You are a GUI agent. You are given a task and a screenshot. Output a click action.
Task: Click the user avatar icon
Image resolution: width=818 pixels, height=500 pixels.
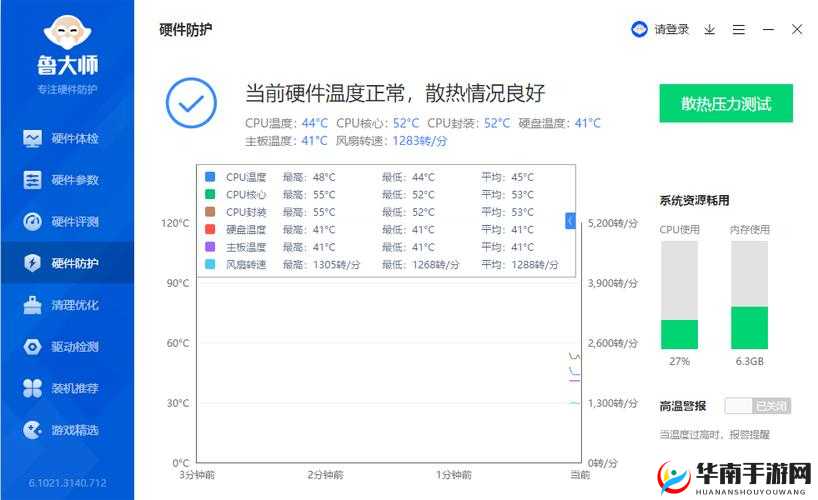[639, 30]
